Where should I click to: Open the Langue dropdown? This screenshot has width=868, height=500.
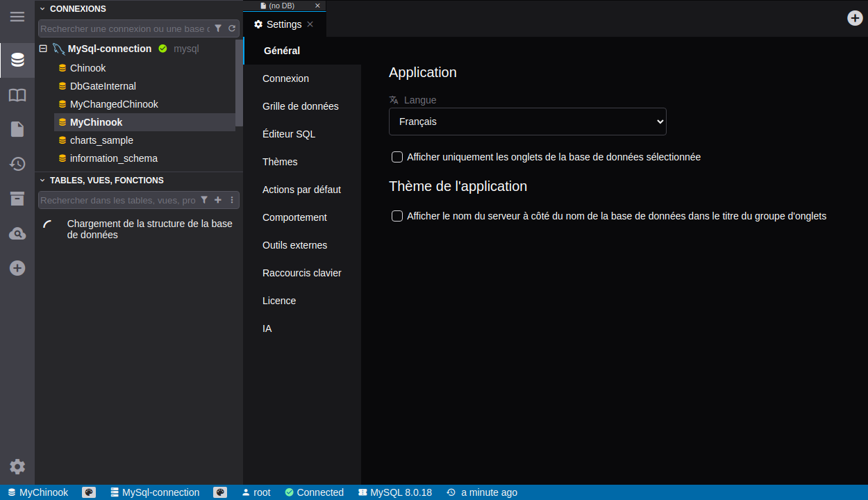click(x=527, y=122)
